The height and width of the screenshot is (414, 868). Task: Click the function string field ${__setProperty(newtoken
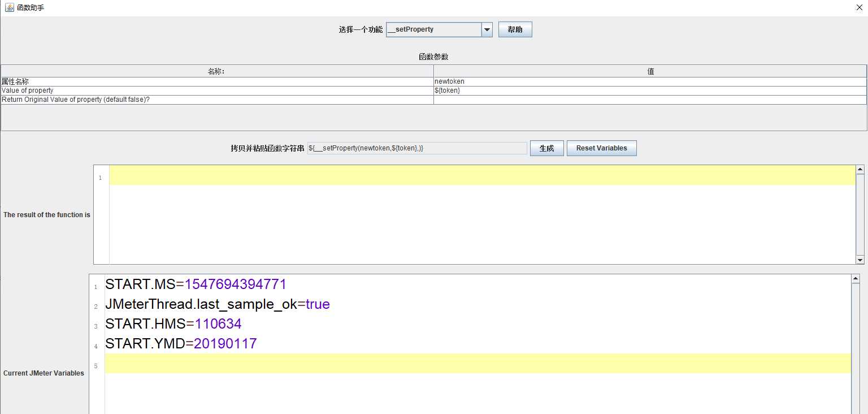coord(417,148)
